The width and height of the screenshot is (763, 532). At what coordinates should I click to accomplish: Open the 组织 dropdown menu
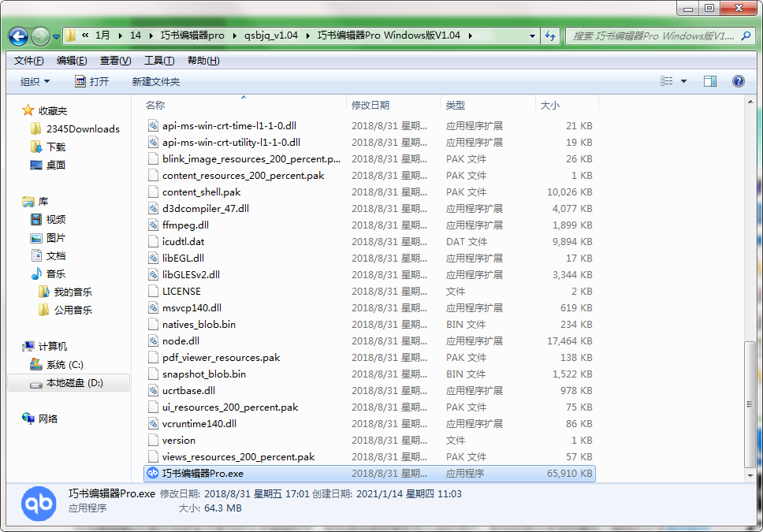35,81
